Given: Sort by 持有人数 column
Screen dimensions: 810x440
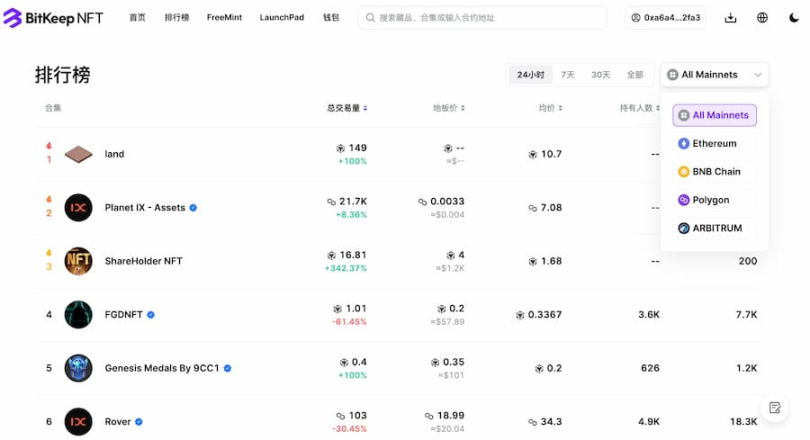Looking at the screenshot, I should (640, 108).
